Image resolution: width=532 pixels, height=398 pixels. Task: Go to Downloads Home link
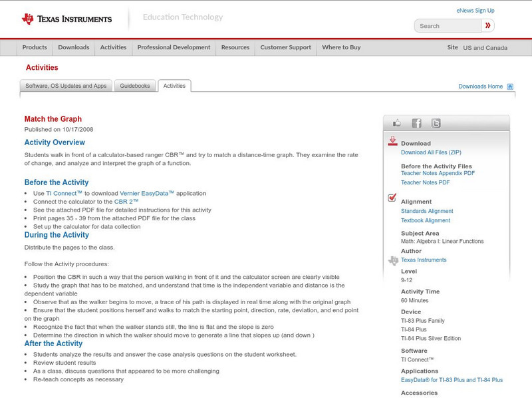click(480, 87)
